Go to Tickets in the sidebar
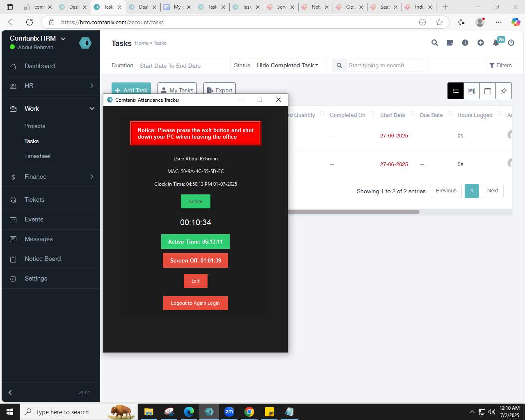The width and height of the screenshot is (525, 420). pos(51,200)
